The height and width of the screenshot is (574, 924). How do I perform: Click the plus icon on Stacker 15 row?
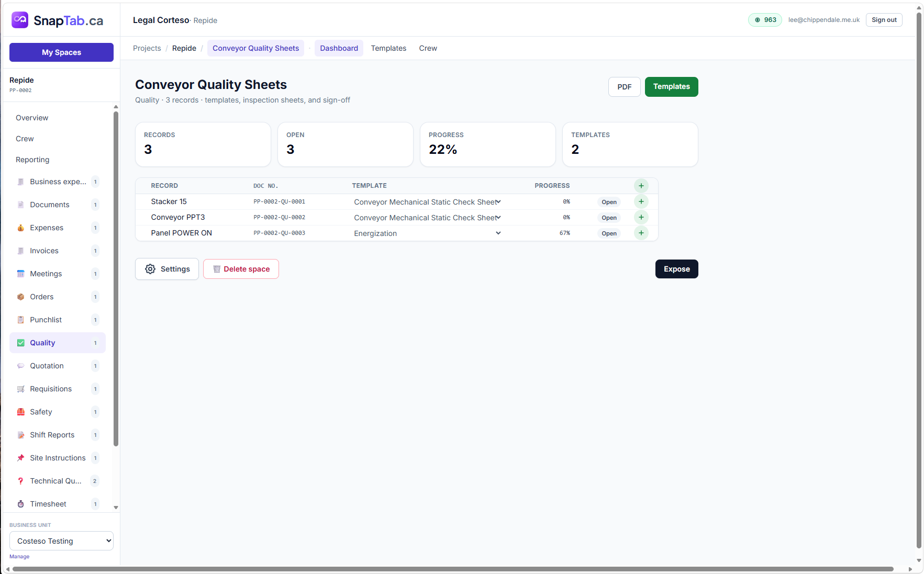tap(641, 201)
